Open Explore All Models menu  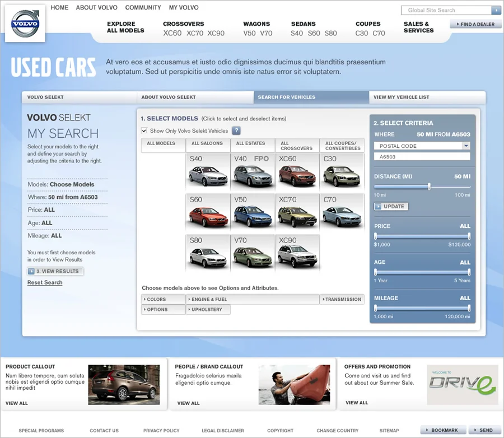[125, 27]
